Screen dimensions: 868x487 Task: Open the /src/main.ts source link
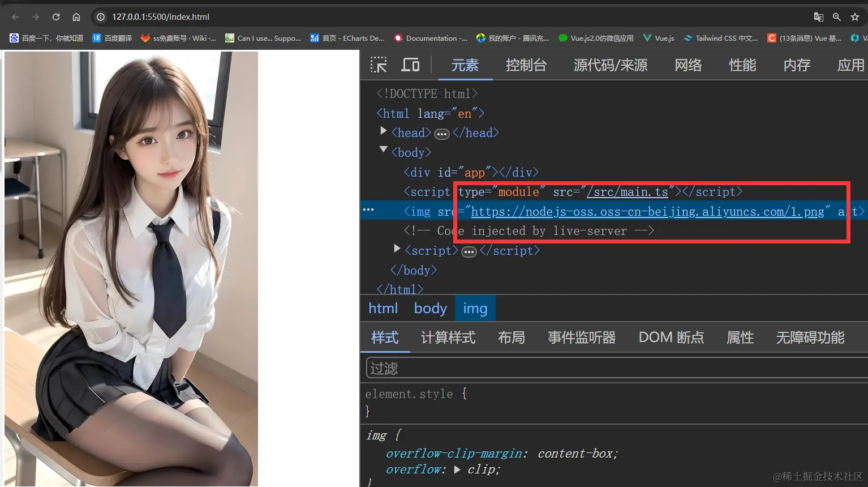[628, 192]
